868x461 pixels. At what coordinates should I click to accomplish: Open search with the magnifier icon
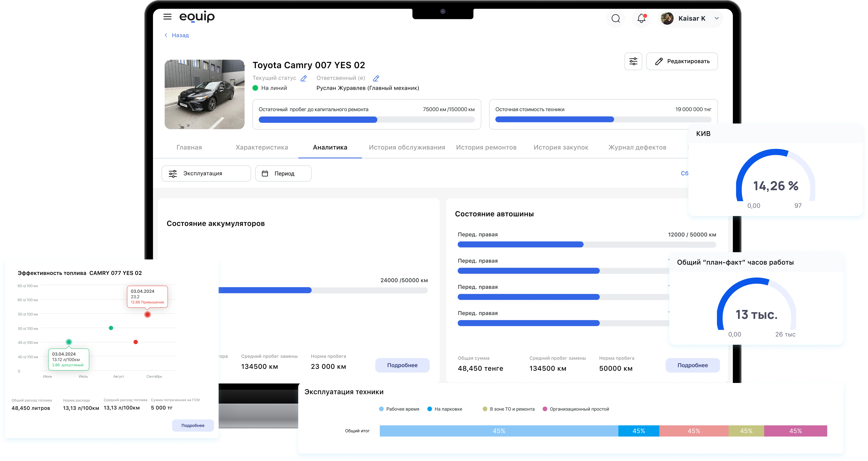pyautogui.click(x=616, y=18)
